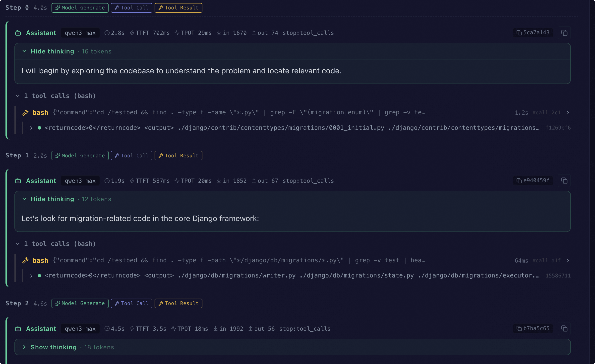
Task: Click the pulse icon beside TPOT 29ms
Action: (177, 33)
